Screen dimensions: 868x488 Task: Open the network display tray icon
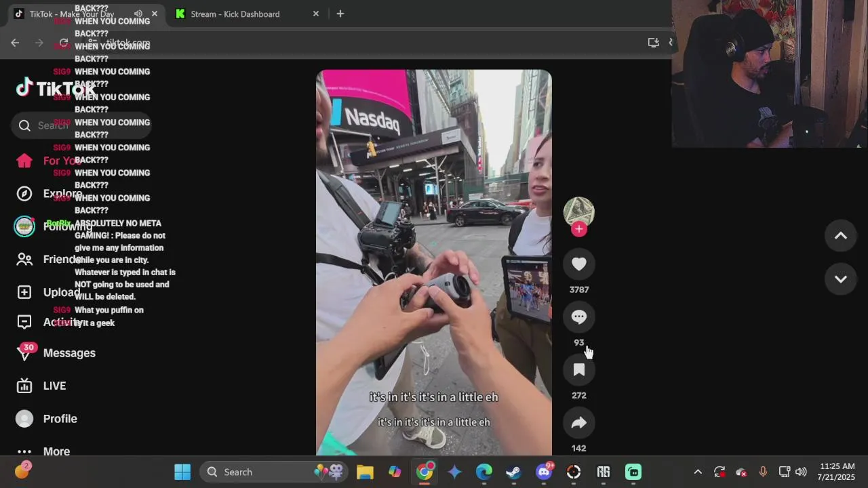coord(784,472)
